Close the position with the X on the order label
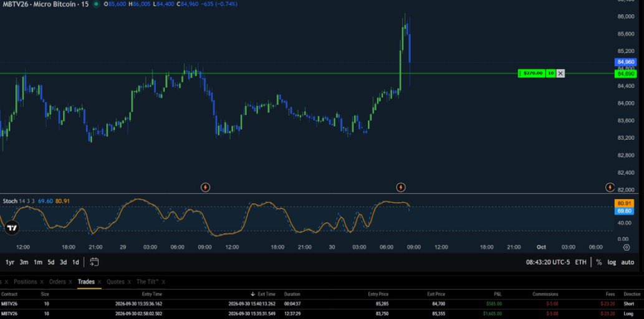Image resolution: width=644 pixels, height=319 pixels. [x=560, y=73]
